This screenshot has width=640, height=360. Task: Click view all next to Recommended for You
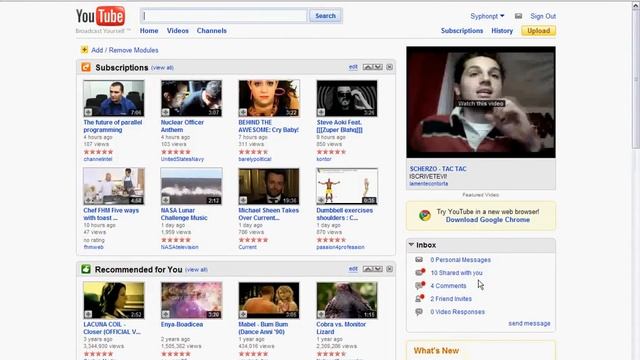[196, 270]
